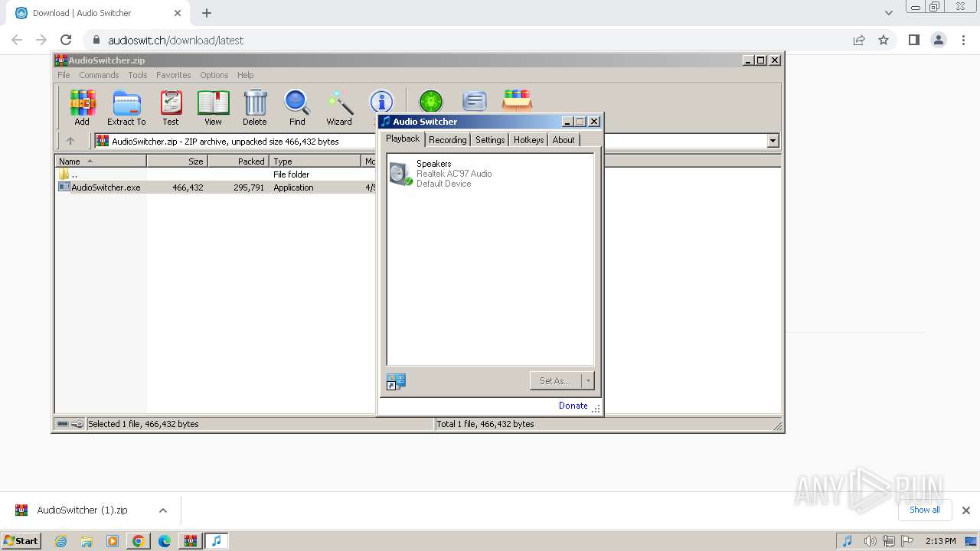
Task: Select AudioSwitcher.exe file row
Action: click(217, 187)
